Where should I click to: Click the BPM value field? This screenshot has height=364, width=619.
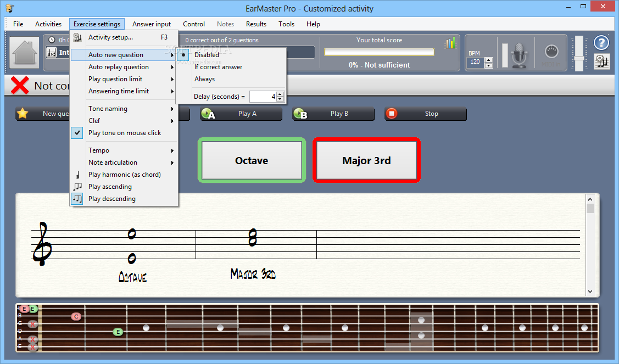[x=476, y=62]
